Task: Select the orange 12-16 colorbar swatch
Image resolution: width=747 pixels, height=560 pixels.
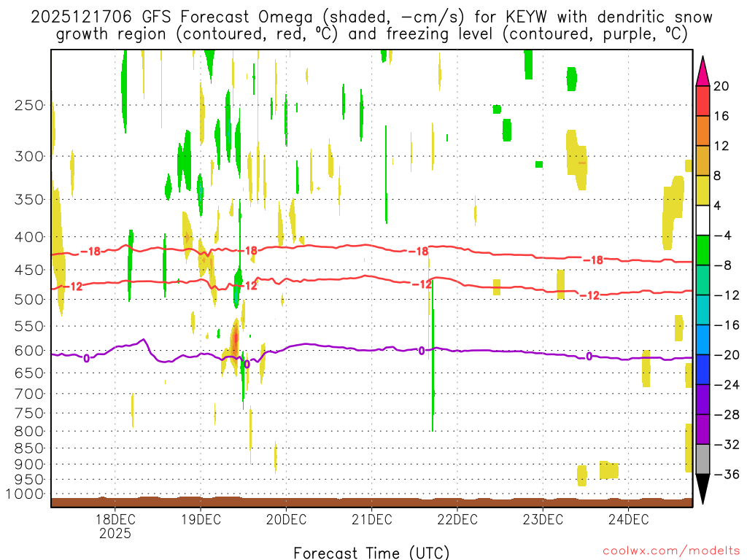Action: (703, 131)
